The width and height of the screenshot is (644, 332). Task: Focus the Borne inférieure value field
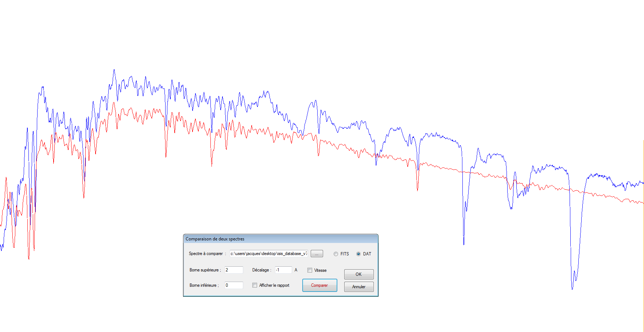[x=233, y=285]
